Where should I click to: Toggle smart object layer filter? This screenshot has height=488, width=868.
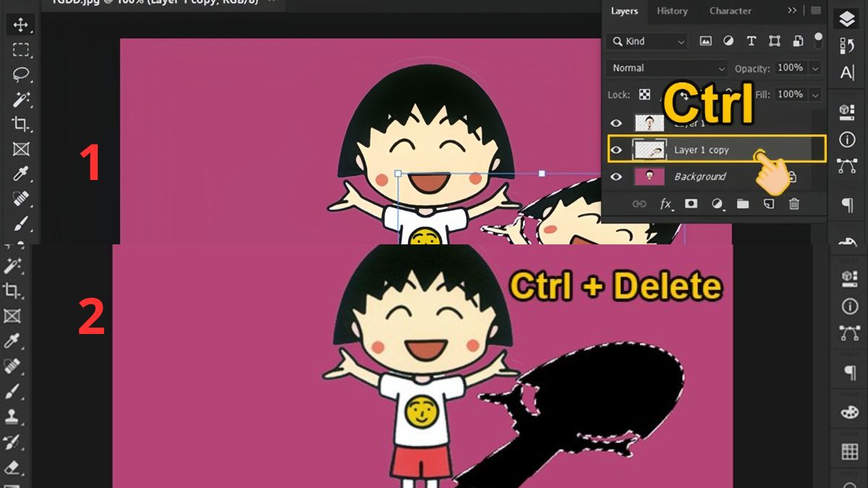[x=797, y=41]
